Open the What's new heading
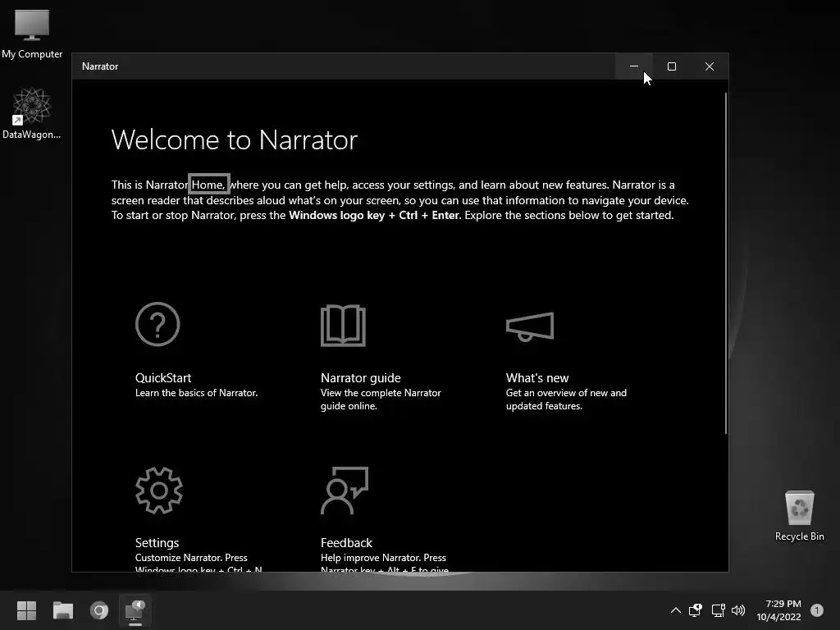840x630 pixels. 536,377
